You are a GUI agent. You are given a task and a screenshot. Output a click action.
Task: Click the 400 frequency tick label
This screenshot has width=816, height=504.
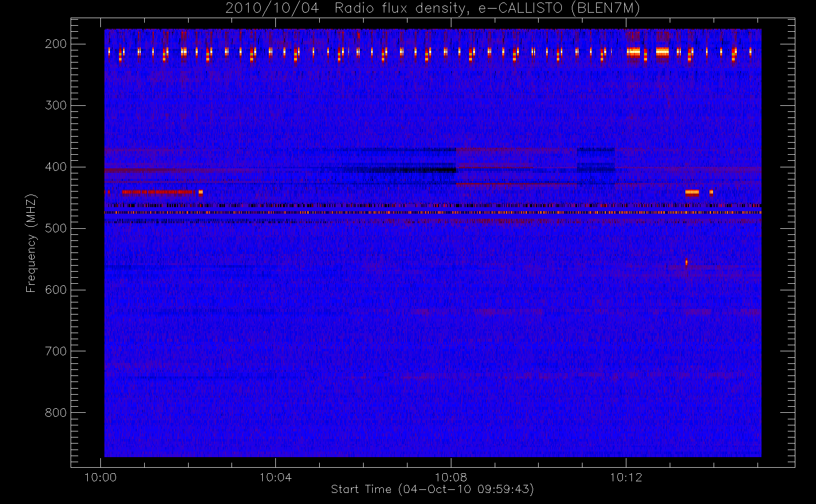pyautogui.click(x=56, y=167)
